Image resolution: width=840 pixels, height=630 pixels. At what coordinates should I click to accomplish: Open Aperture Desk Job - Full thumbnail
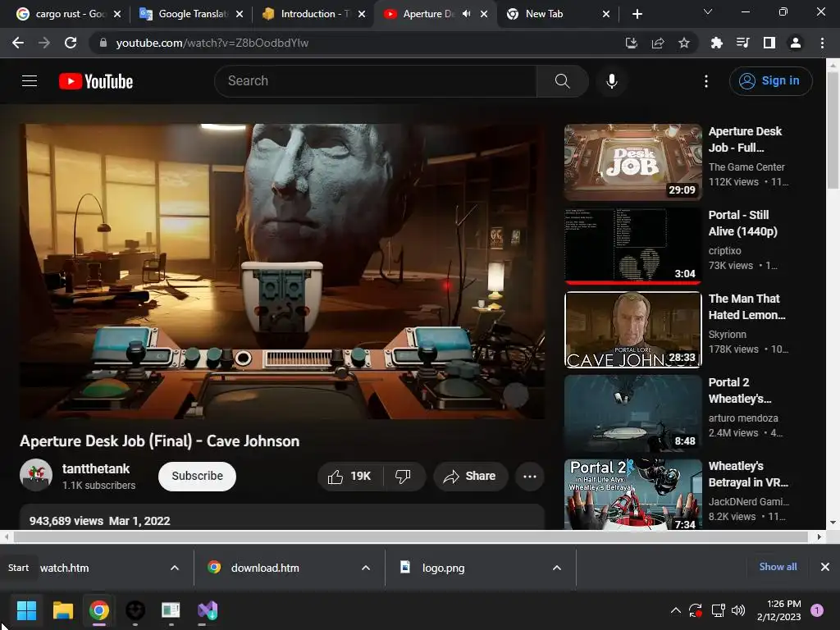632,162
